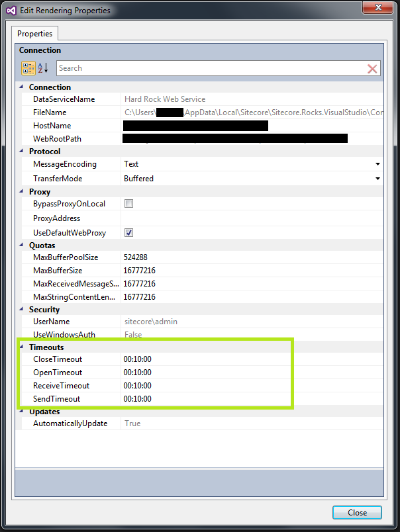Select the CloseTimeout property label
Image resolution: width=400 pixels, height=532 pixels.
click(x=58, y=359)
